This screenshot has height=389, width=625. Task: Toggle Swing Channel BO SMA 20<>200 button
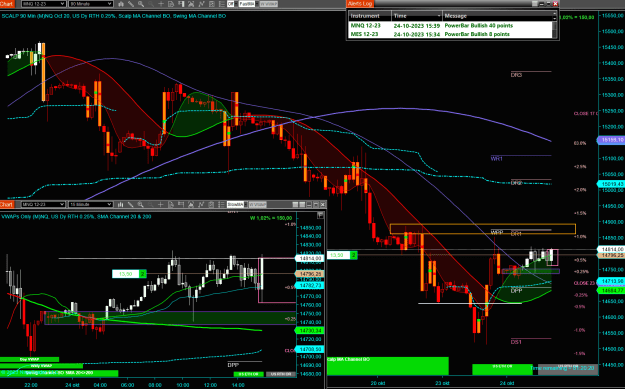[59, 373]
